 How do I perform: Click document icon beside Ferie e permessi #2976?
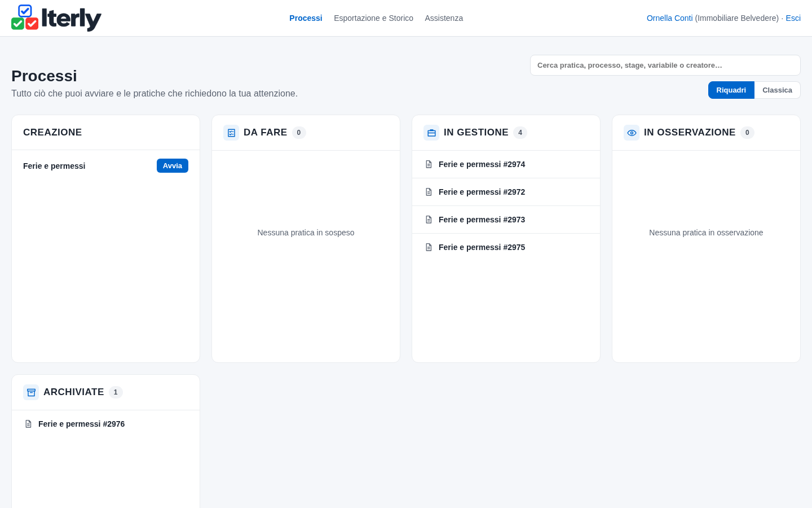[x=28, y=424]
